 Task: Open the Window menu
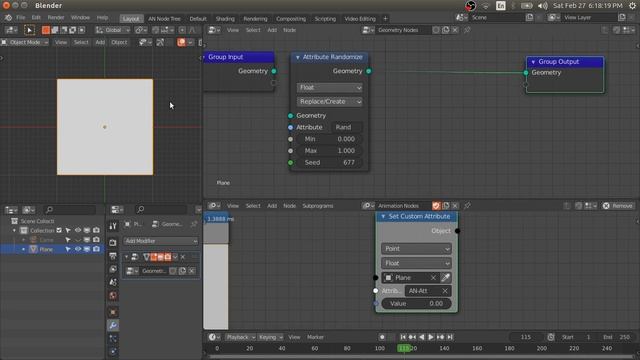(80, 18)
